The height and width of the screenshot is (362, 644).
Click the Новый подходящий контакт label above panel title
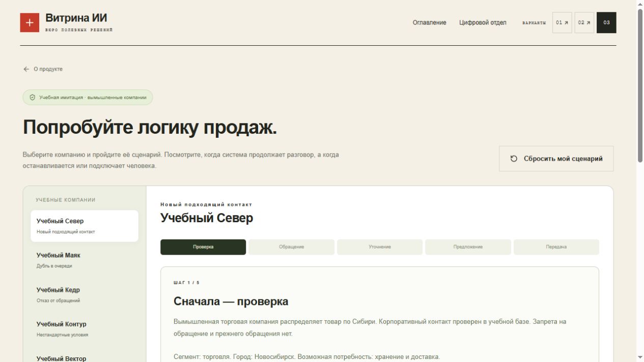(x=206, y=204)
